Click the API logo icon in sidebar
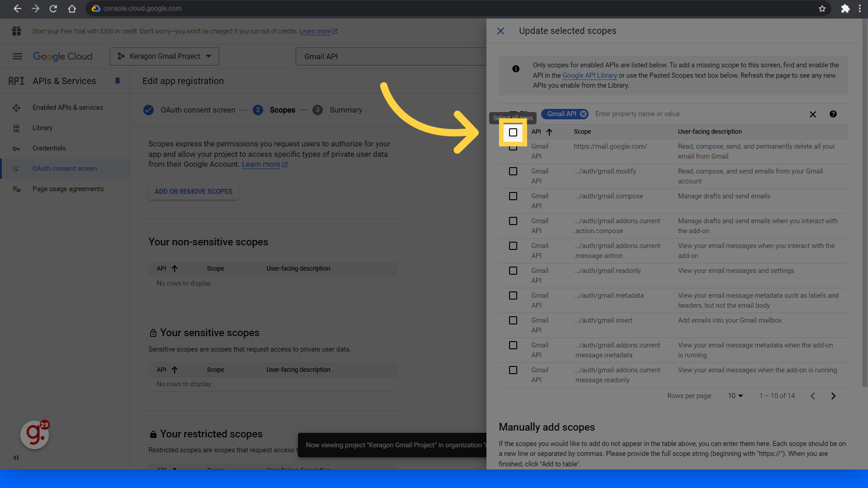Viewport: 868px width, 488px height. click(16, 81)
